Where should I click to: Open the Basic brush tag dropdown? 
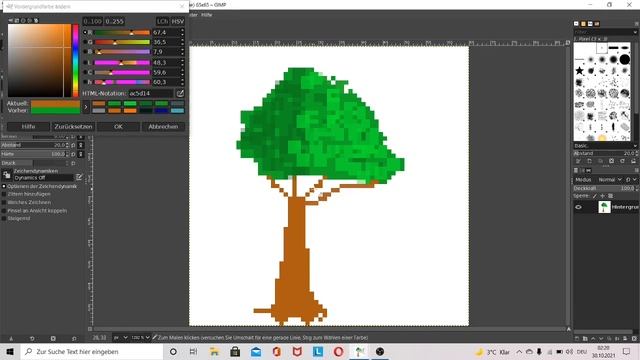[605, 146]
